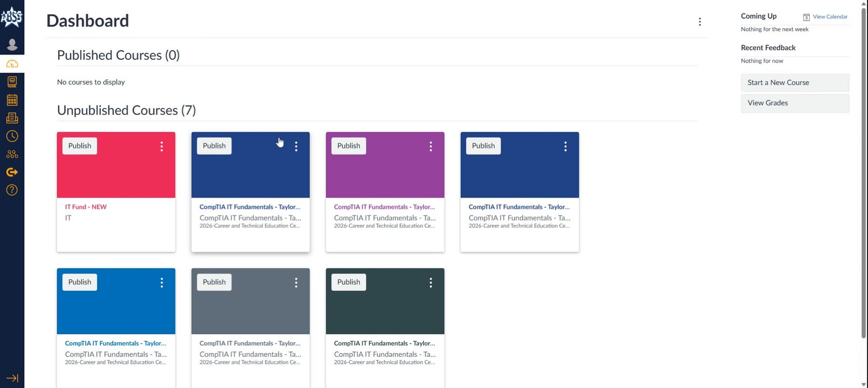Open the Inbox icon in the sidebar
Screen dimensions: 868x388
tap(12, 118)
